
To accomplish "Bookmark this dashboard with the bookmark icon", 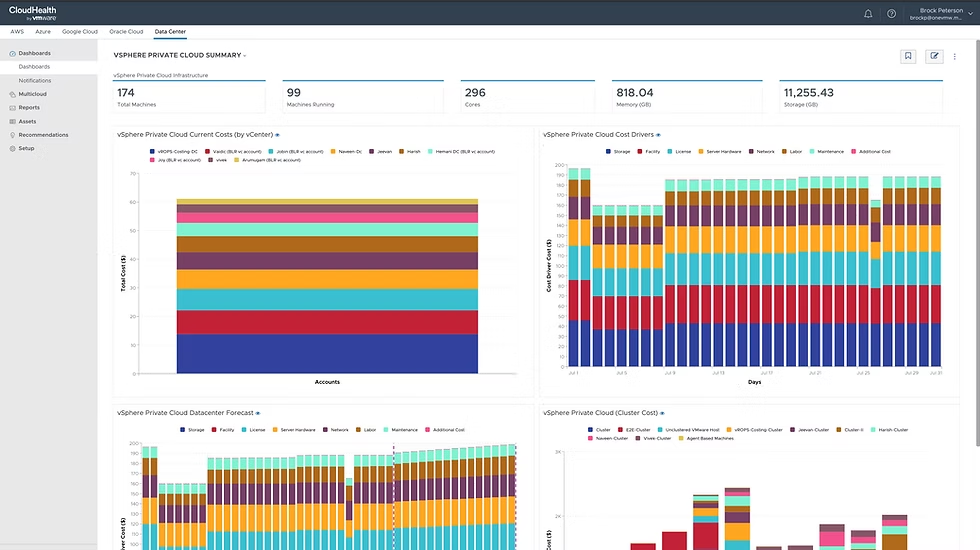I will [x=908, y=56].
